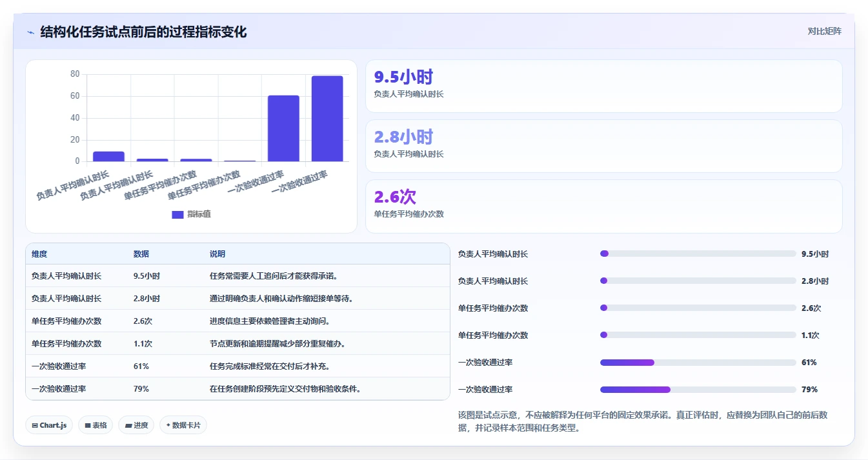868x460 pixels.
Task: Click the 9.5小时 cell in the table
Action: pos(146,276)
